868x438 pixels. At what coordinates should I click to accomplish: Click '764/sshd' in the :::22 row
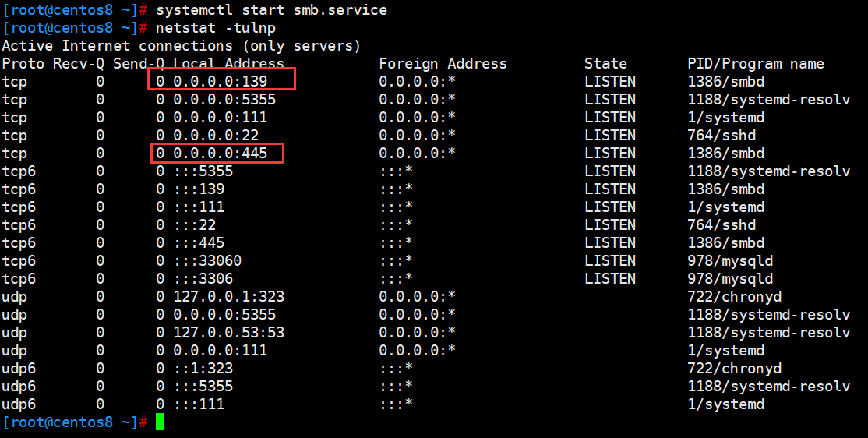click(x=722, y=224)
